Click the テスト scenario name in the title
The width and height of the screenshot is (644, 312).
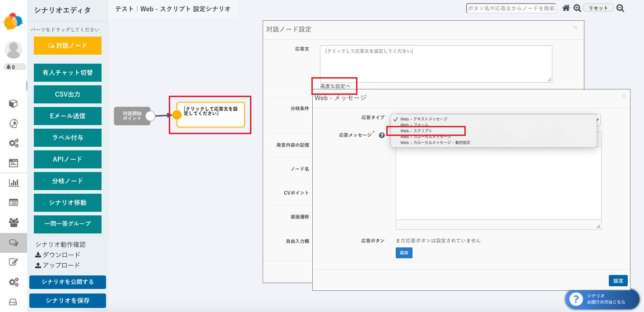click(124, 9)
